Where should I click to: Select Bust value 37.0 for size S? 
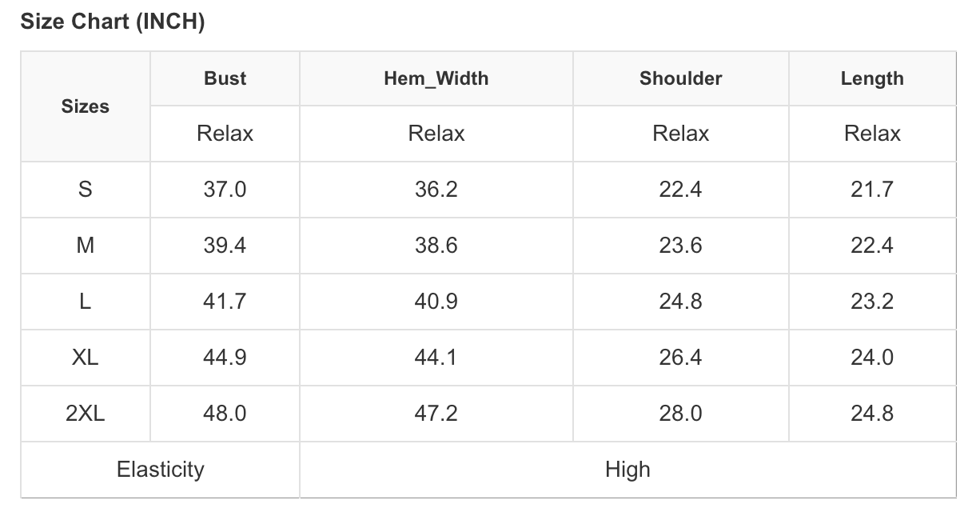225,190
